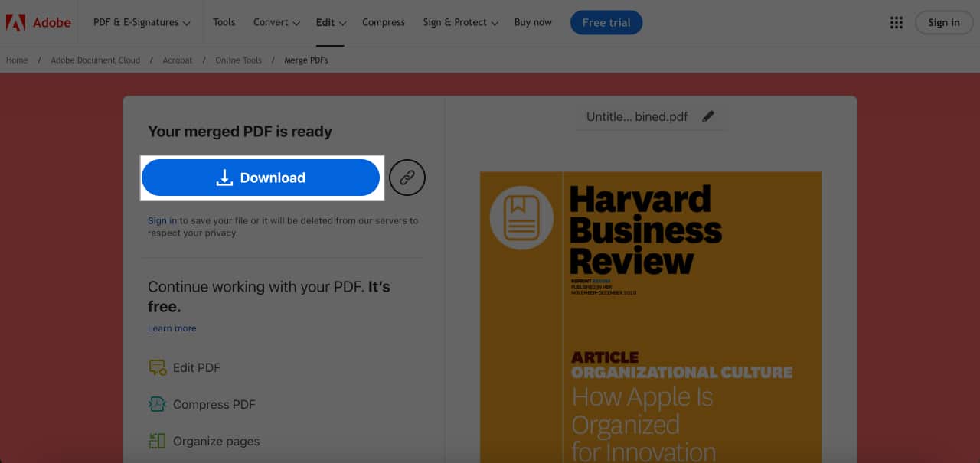This screenshot has height=463, width=980.
Task: Open the Edit dropdown menu
Action: pyautogui.click(x=331, y=22)
